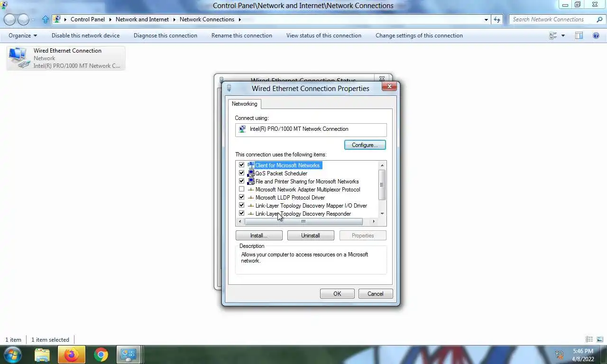Select Link-Layer Topology Discovery Responder text
Screen dimensions: 607x364
click(303, 214)
